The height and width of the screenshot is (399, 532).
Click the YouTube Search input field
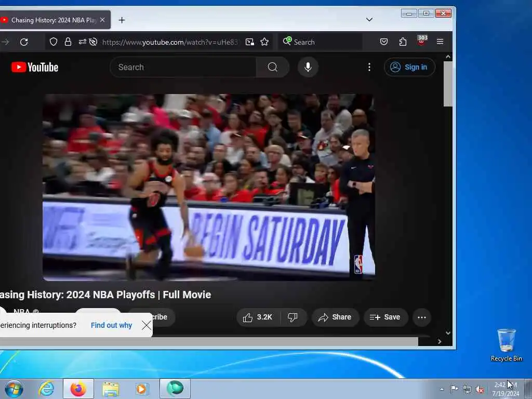[x=183, y=67]
